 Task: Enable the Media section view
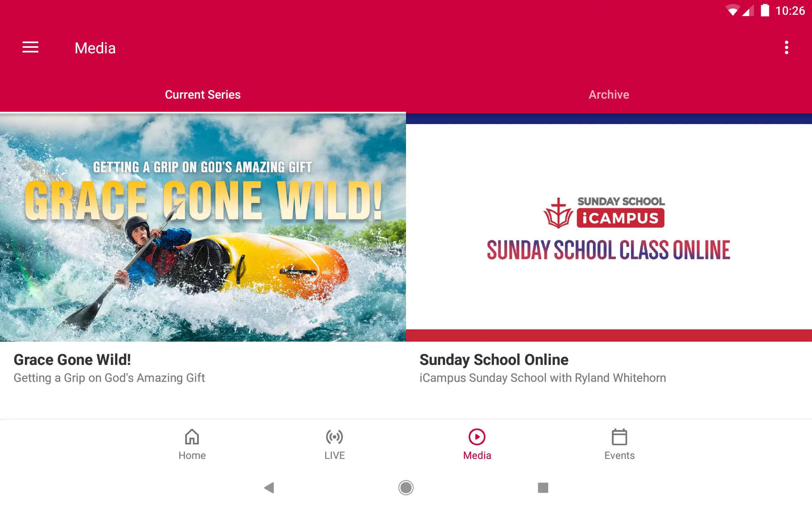[x=477, y=444]
